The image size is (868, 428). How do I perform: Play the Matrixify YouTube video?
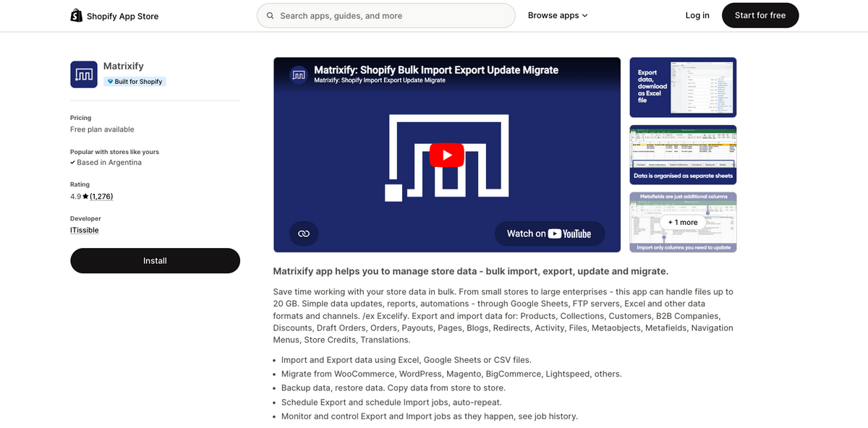click(446, 155)
